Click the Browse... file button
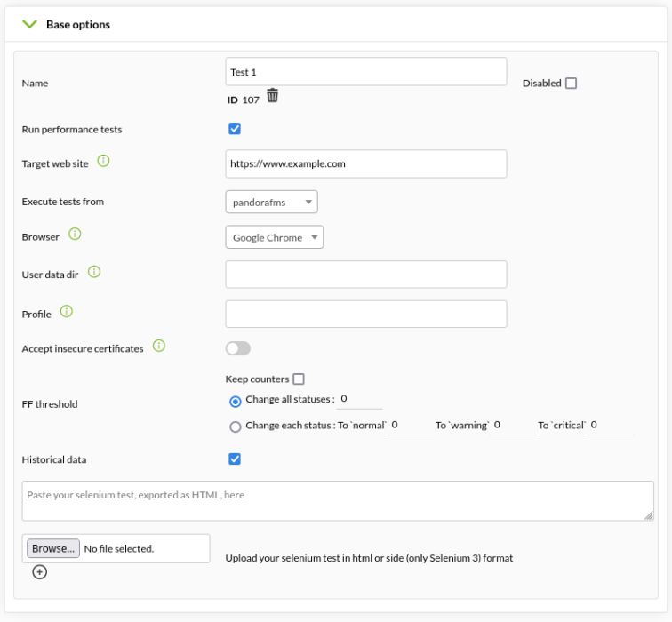The height and width of the screenshot is (622, 672). click(x=53, y=548)
